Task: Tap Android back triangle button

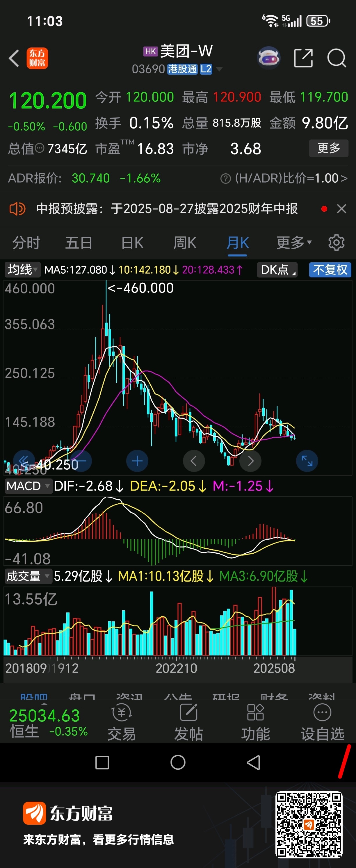Action: 254,762
